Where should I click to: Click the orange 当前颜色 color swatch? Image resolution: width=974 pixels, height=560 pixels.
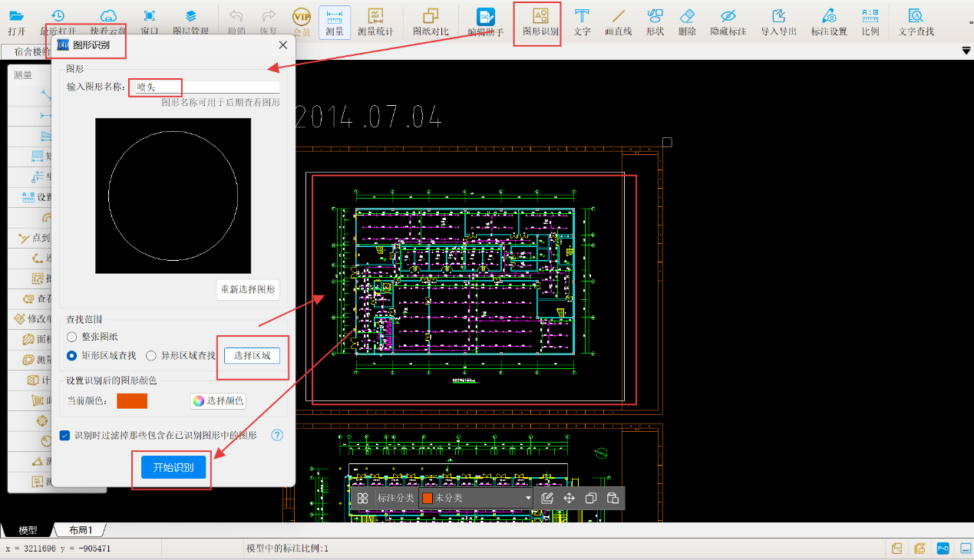coord(131,400)
